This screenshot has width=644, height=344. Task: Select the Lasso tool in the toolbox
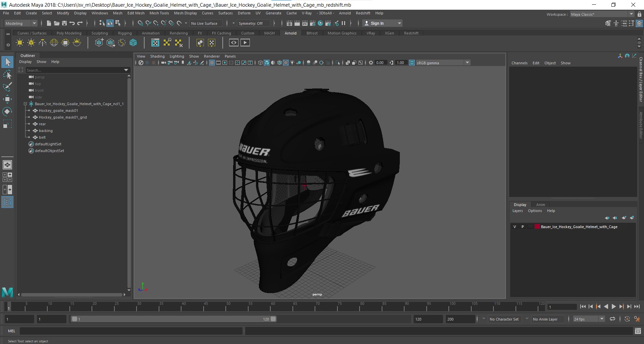(7, 74)
